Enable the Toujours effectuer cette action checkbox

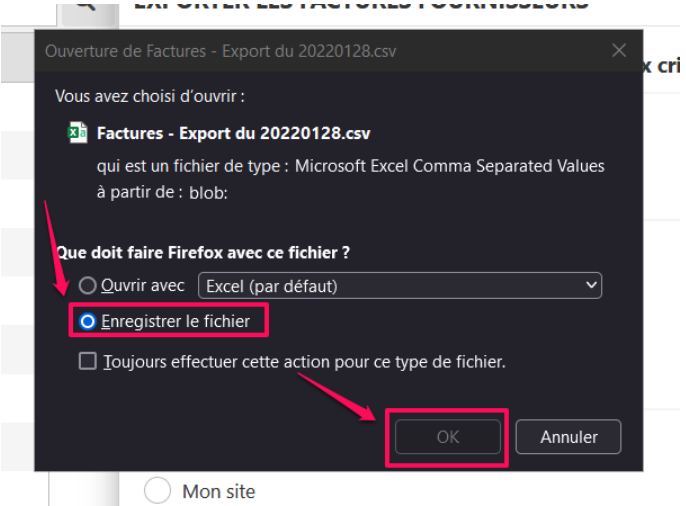(88, 362)
